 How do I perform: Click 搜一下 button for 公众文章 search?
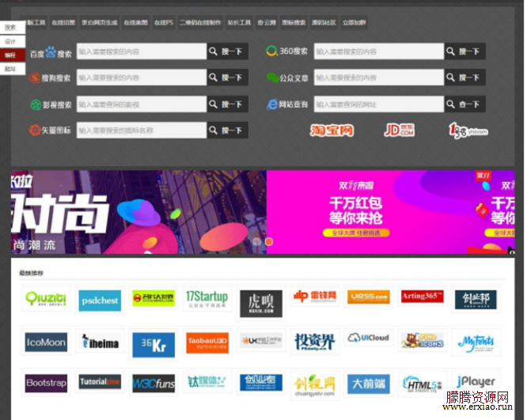point(464,78)
